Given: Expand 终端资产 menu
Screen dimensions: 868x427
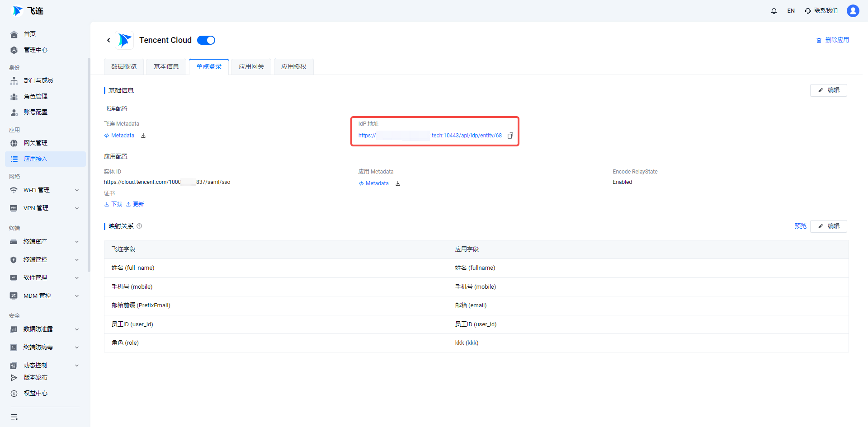Looking at the screenshot, I should tap(45, 242).
